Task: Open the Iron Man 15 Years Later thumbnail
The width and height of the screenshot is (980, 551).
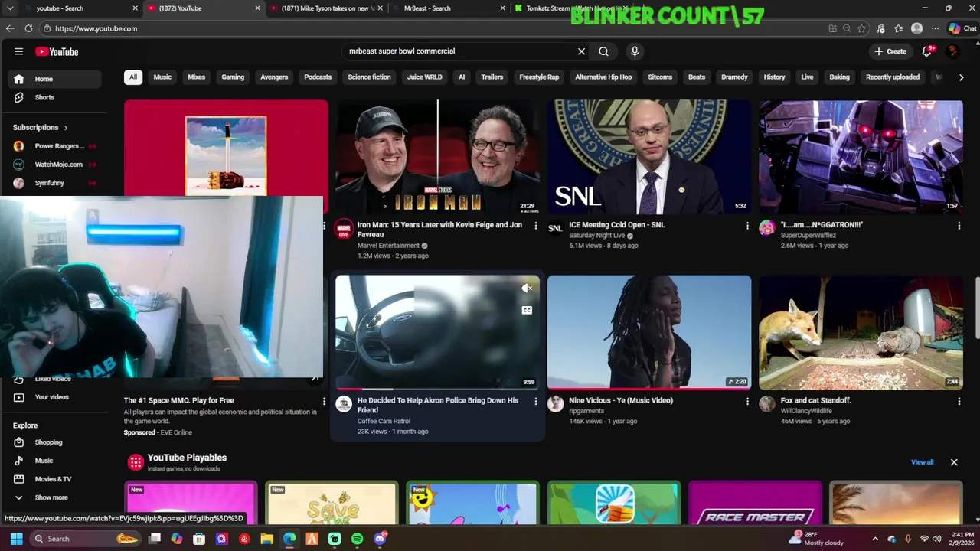Action: [x=438, y=157]
